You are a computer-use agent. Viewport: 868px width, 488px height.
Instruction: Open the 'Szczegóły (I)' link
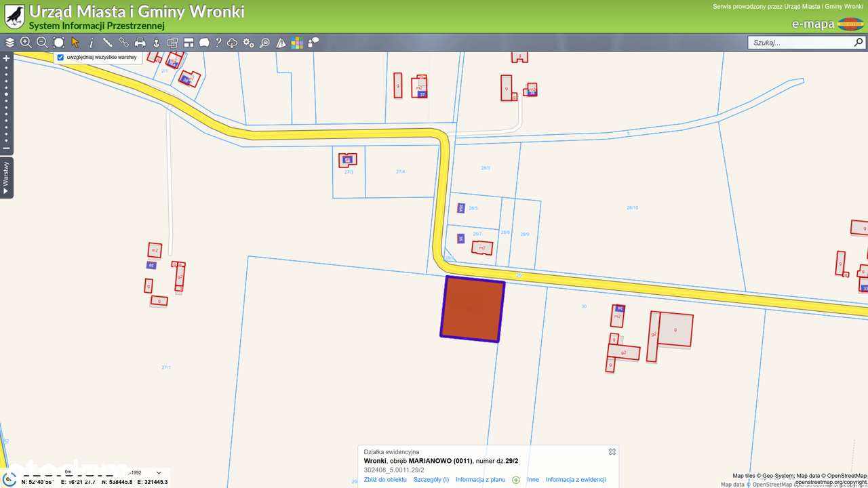tap(431, 480)
